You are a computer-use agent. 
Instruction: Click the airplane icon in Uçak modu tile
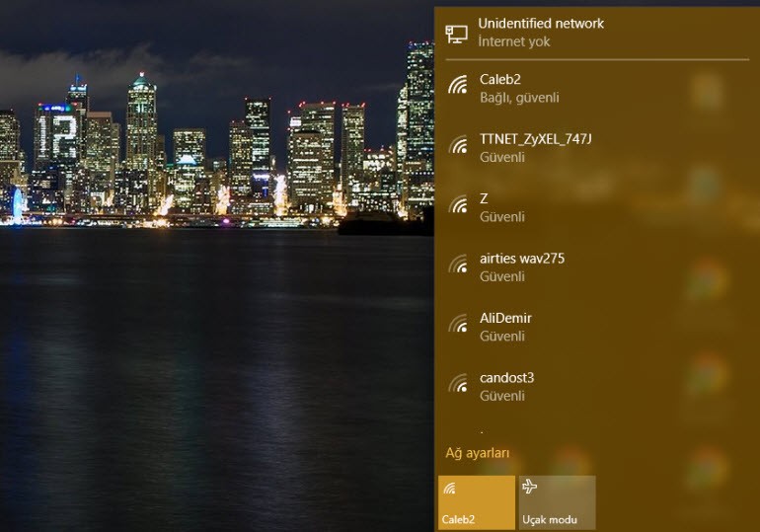point(530,487)
